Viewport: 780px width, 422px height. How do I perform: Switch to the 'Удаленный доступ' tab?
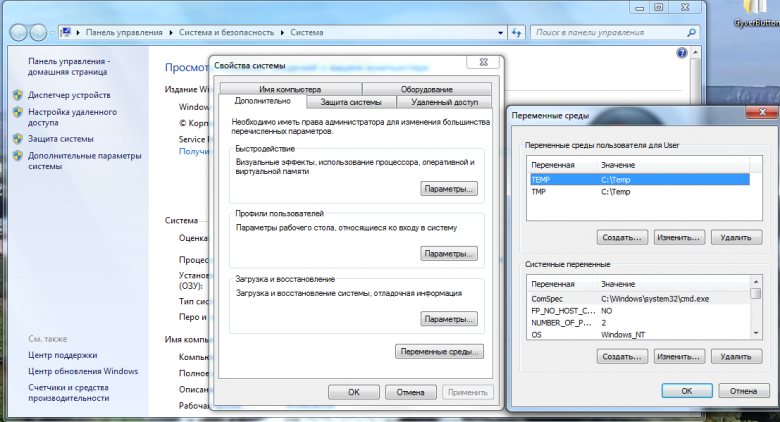[444, 102]
